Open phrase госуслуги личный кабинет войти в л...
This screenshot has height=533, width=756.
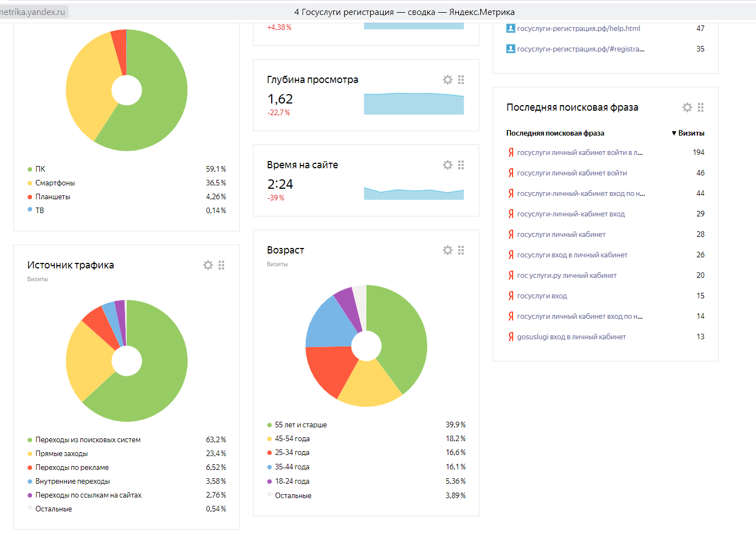(579, 152)
